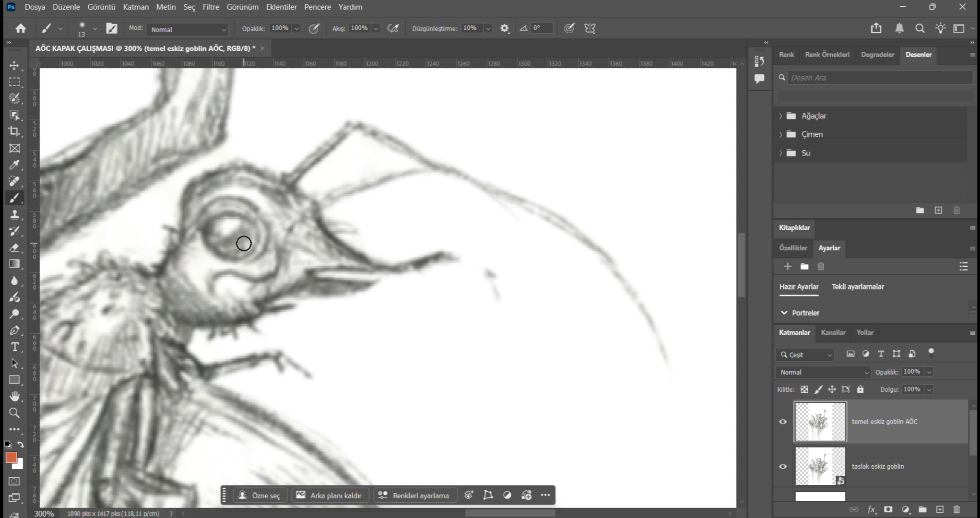Open the Filtre menu
This screenshot has height=518, width=980.
pos(211,7)
